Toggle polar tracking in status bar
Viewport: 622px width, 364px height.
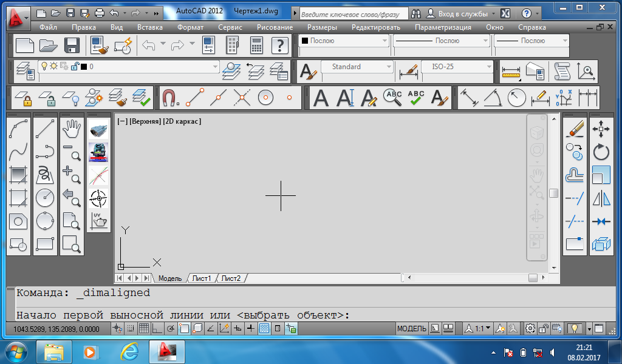point(170,329)
